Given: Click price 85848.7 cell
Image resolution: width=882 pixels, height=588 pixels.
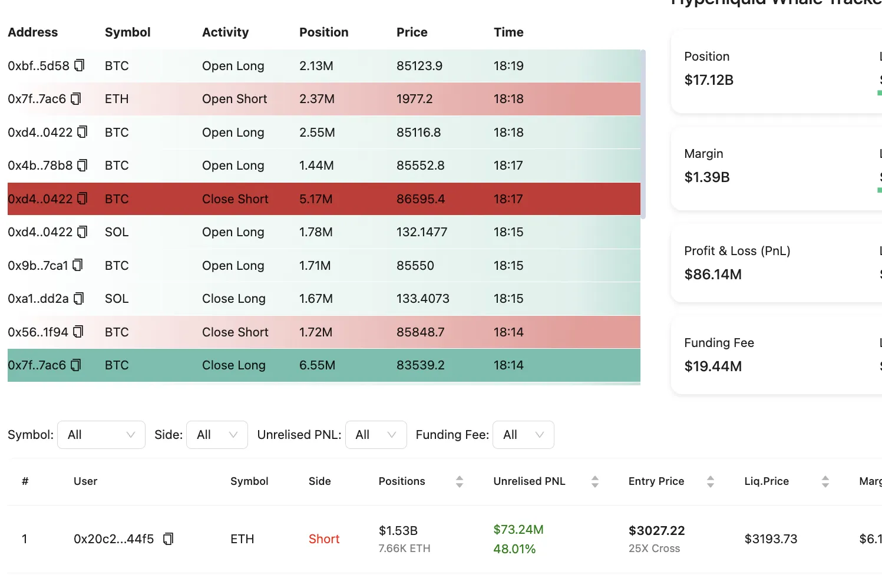Looking at the screenshot, I should click(x=421, y=332).
